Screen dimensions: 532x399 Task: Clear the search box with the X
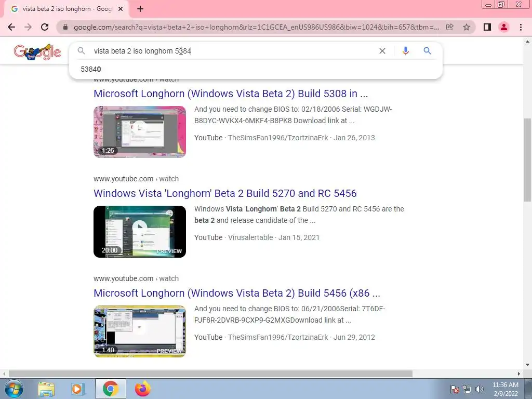(x=382, y=51)
